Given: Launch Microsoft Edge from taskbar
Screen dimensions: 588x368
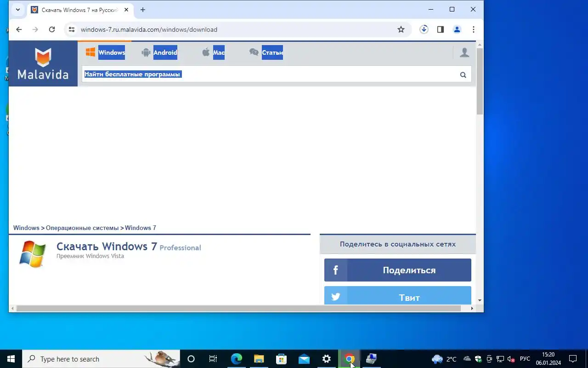Looking at the screenshot, I should (x=236, y=359).
